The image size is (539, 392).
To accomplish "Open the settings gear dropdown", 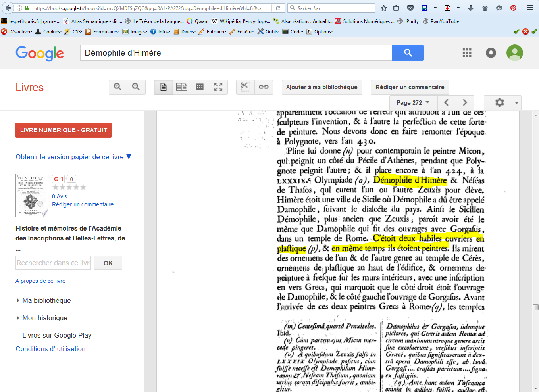I will click(502, 102).
